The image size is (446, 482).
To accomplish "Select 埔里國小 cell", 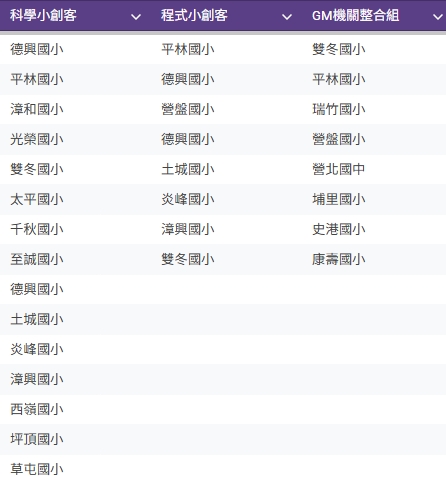I will [x=339, y=199].
